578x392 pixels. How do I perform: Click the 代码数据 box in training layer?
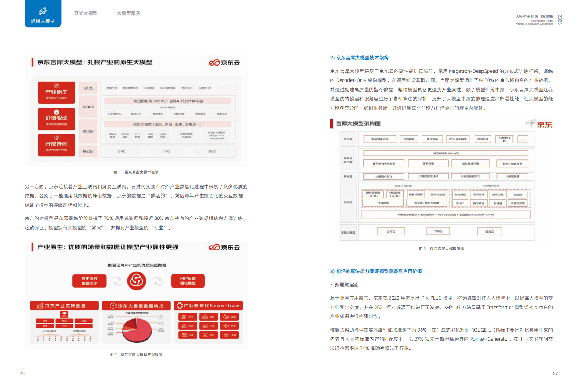tap(383, 203)
